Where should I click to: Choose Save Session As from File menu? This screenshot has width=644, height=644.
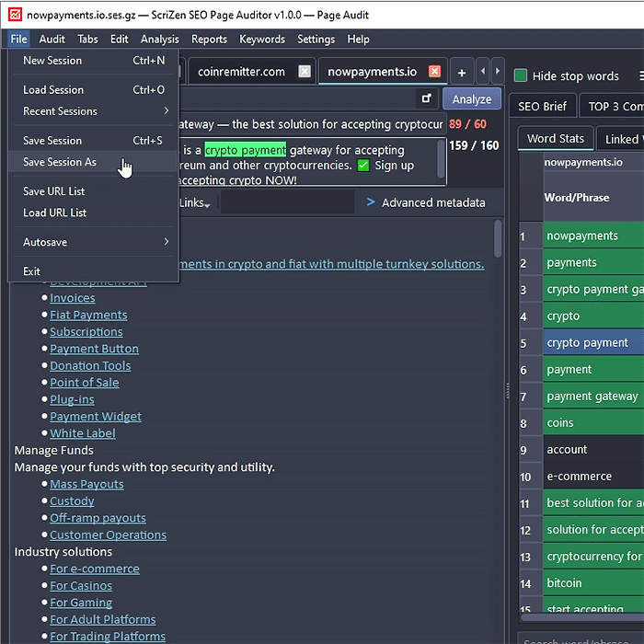[60, 162]
